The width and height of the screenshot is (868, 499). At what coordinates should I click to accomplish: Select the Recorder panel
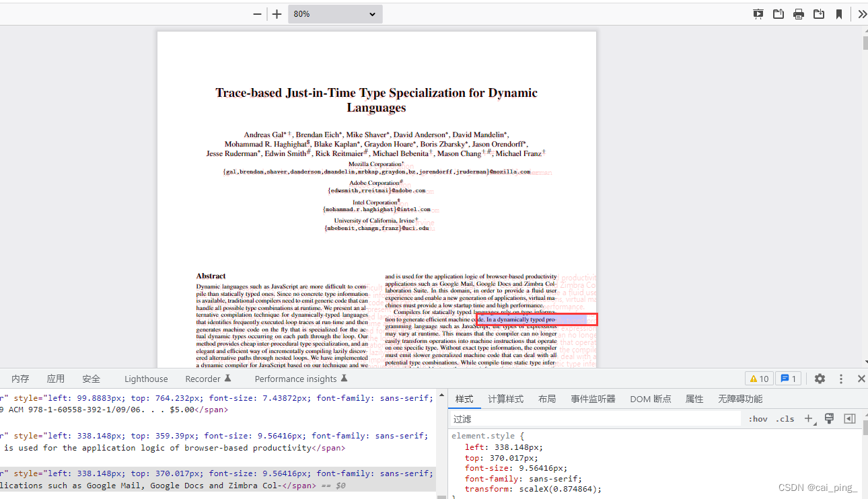(x=203, y=379)
